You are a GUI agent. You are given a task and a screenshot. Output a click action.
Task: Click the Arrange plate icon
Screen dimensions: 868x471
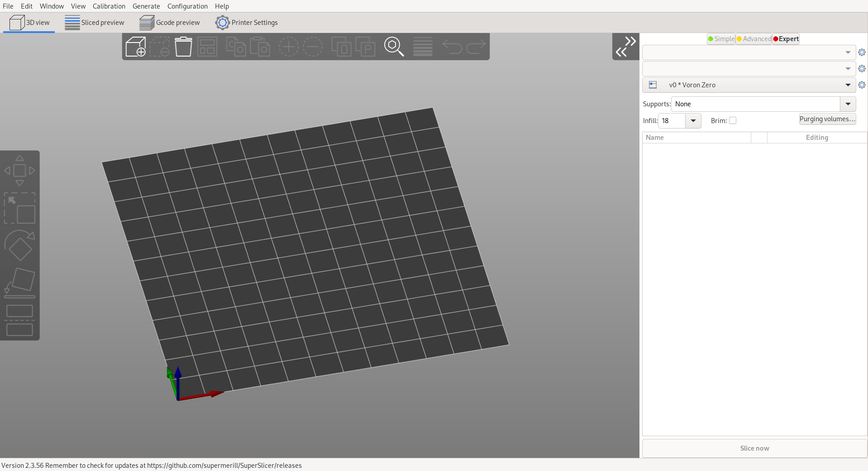point(207,47)
